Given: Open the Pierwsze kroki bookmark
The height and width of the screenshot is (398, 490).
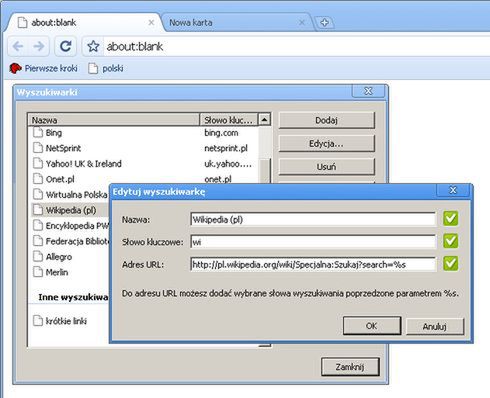Looking at the screenshot, I should [x=44, y=68].
